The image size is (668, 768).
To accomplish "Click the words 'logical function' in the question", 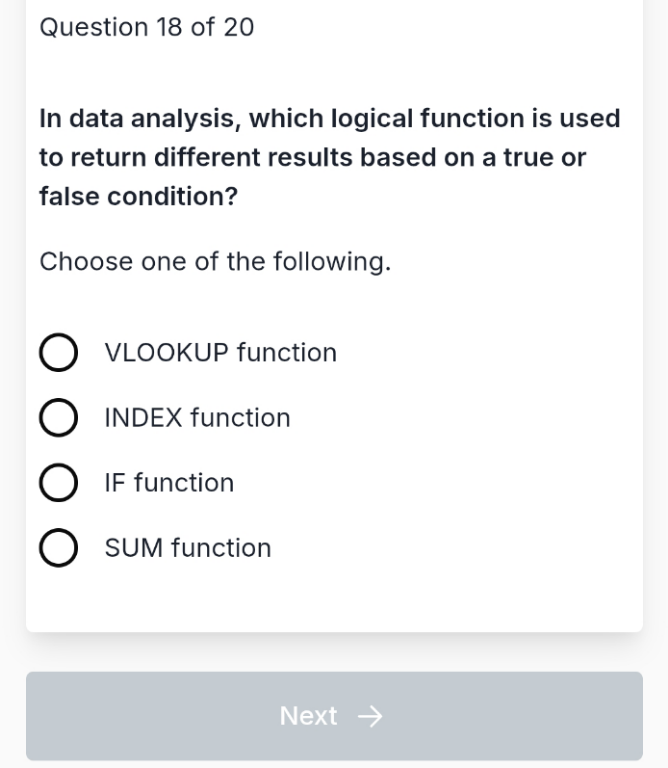I will [428, 119].
